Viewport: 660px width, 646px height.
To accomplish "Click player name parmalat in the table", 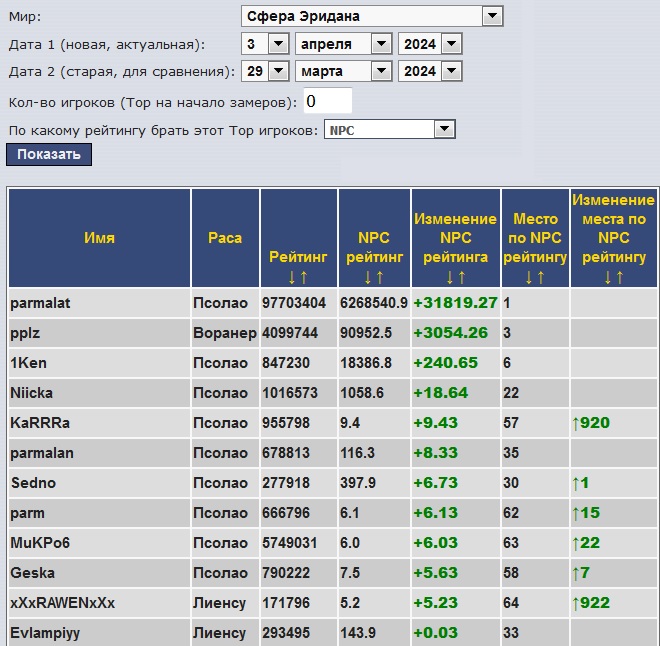I will click(42, 303).
